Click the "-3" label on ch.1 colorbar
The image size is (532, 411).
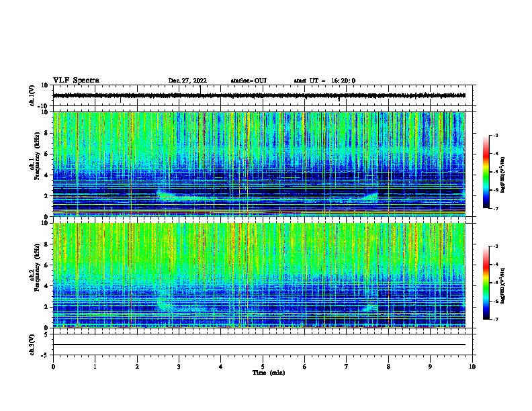click(495, 135)
